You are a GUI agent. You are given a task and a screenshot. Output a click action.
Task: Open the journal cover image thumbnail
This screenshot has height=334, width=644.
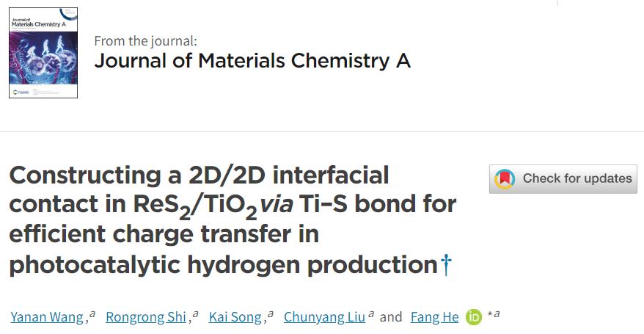43,52
